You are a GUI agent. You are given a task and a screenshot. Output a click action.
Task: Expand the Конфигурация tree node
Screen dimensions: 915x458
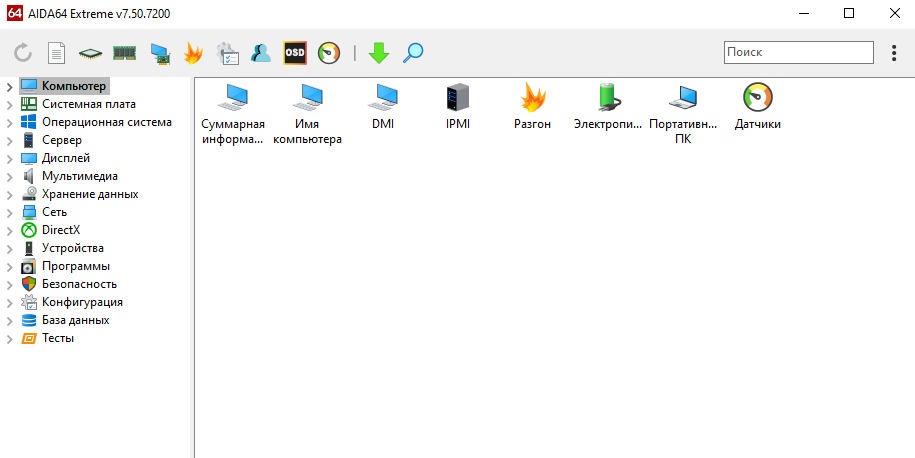pos(9,304)
